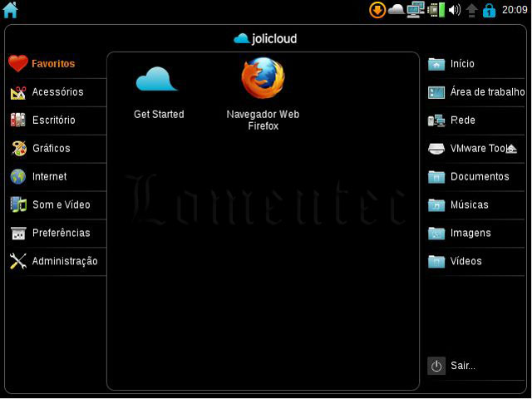This screenshot has height=399, width=532.
Task: Click the green battery status icon
Action: point(436,10)
